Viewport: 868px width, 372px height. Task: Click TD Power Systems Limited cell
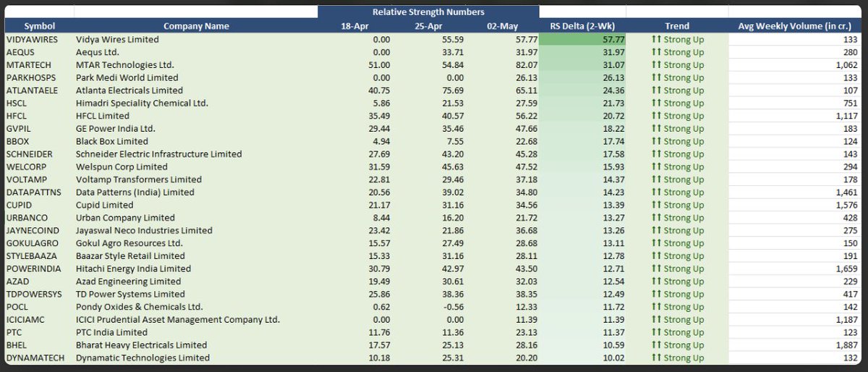tap(130, 294)
